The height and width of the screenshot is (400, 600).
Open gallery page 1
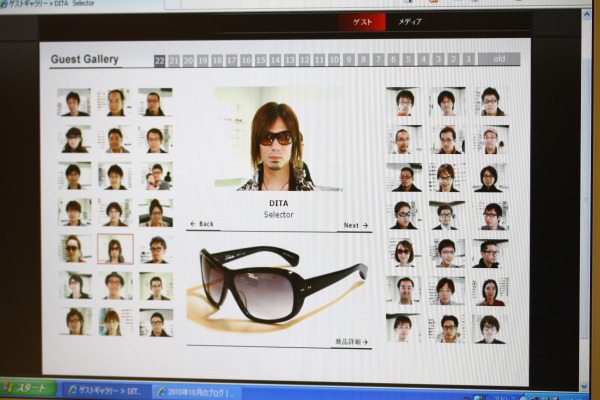[x=468, y=59]
